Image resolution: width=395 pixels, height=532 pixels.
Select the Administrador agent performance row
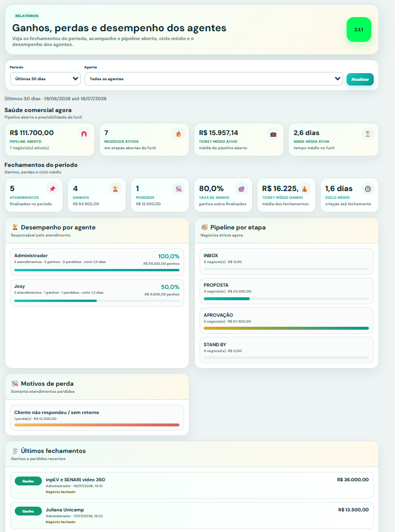[97, 262]
